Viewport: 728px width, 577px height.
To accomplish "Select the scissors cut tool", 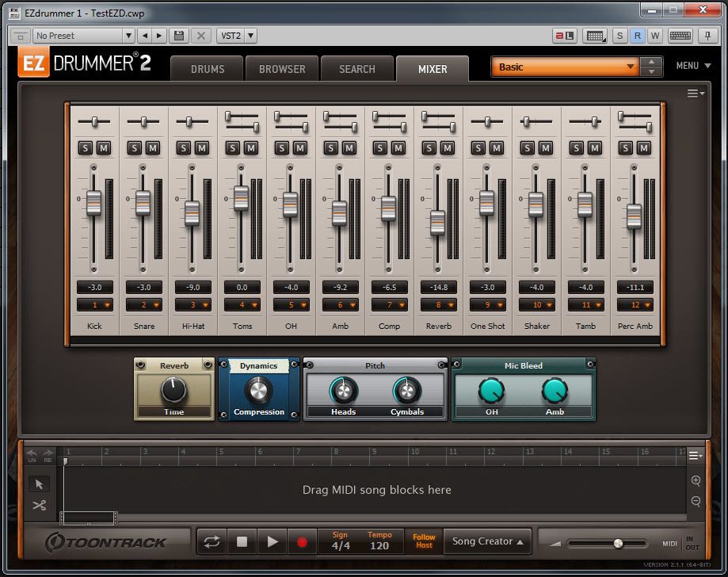I will pyautogui.click(x=39, y=506).
